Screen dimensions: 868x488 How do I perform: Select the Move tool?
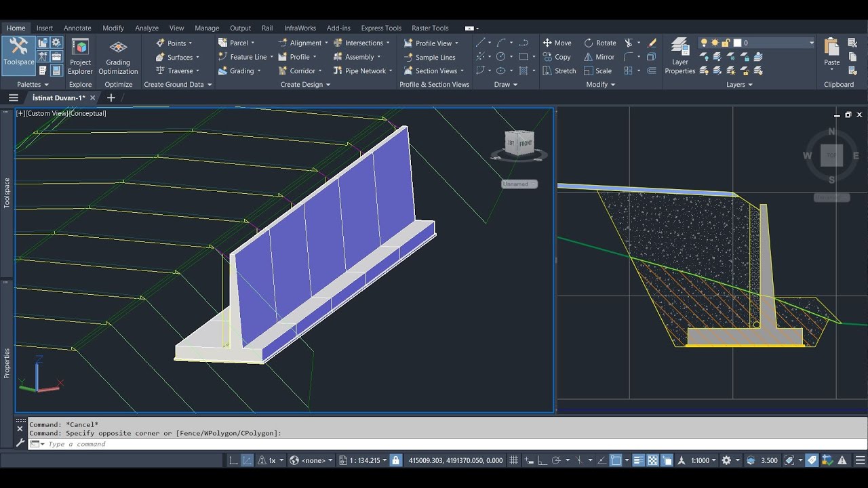tap(557, 43)
